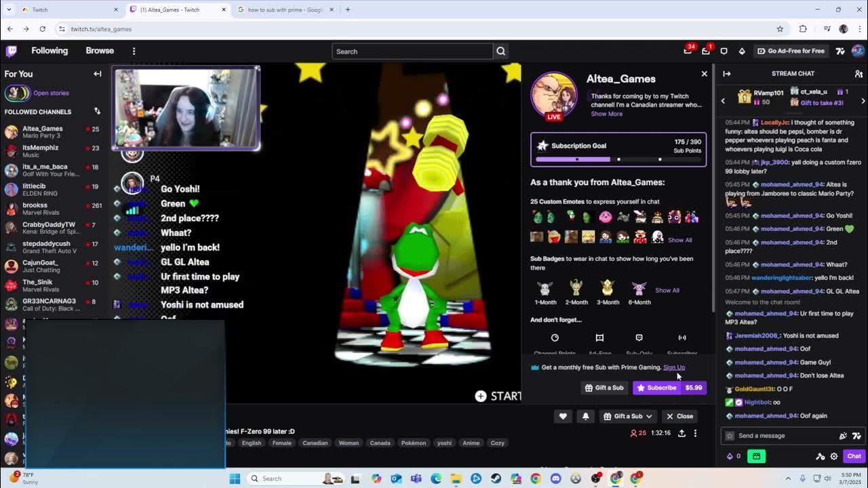Click the Pokémon stream tag

[x=414, y=443]
